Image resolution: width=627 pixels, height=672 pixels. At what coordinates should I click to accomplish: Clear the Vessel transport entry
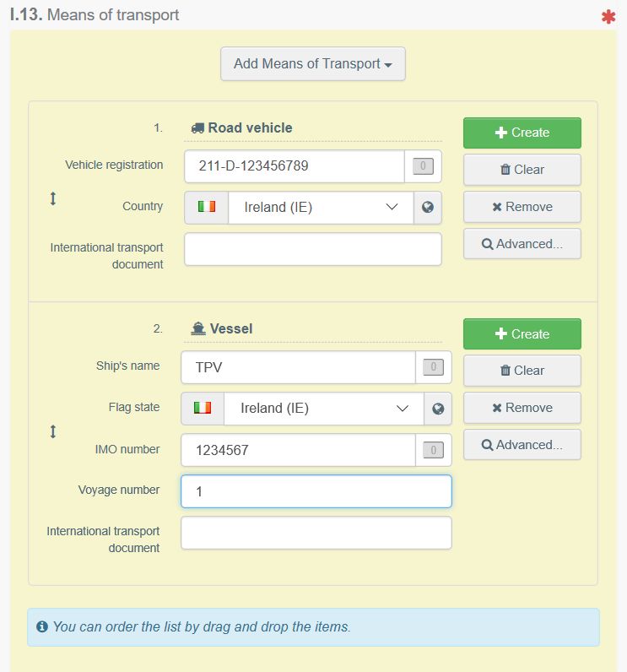pos(522,371)
